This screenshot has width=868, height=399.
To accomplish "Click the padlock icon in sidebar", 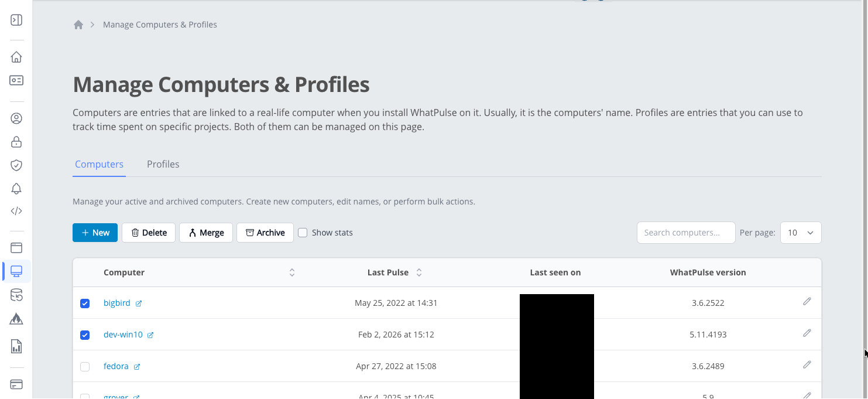I will click(16, 142).
